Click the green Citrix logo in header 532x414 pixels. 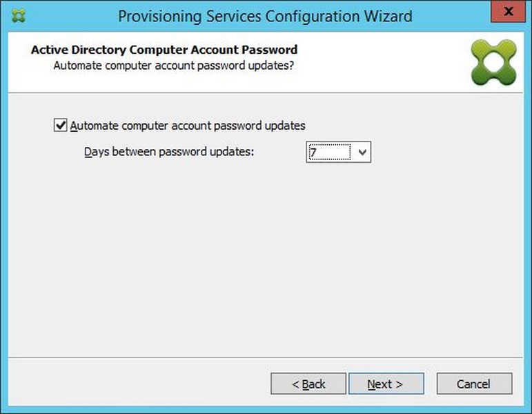(493, 62)
